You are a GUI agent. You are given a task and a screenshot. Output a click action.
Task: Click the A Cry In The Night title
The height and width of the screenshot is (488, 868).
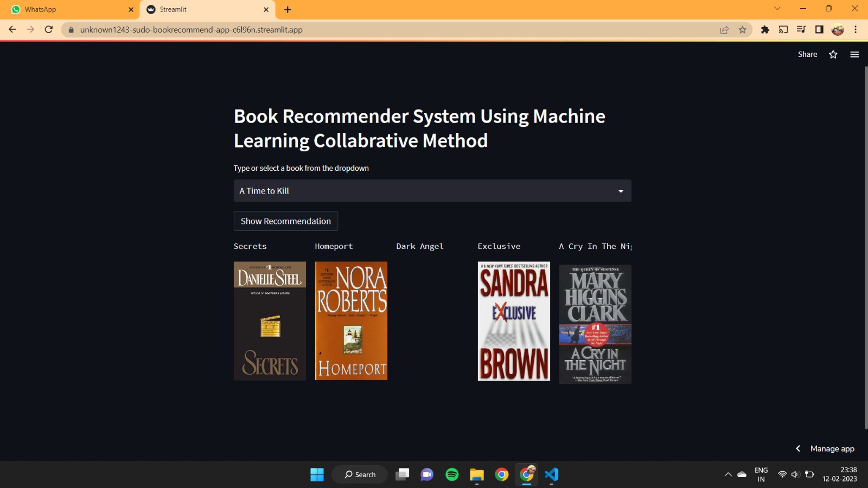point(596,246)
